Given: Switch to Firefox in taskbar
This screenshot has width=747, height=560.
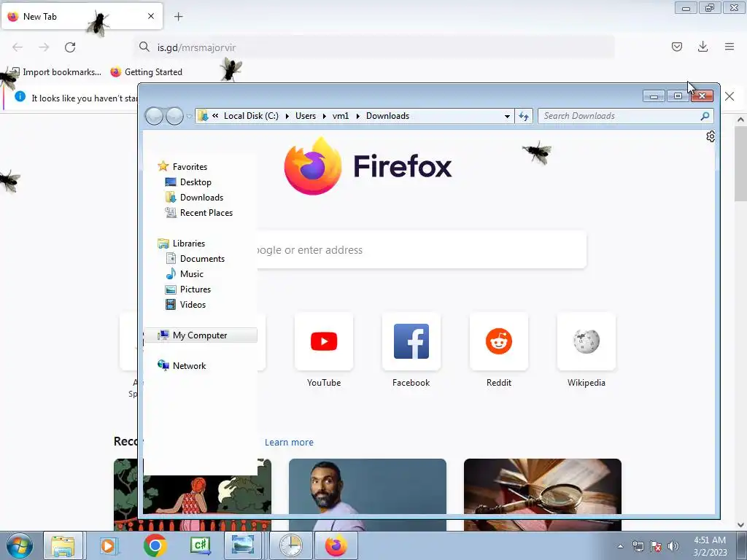Looking at the screenshot, I should 336,545.
